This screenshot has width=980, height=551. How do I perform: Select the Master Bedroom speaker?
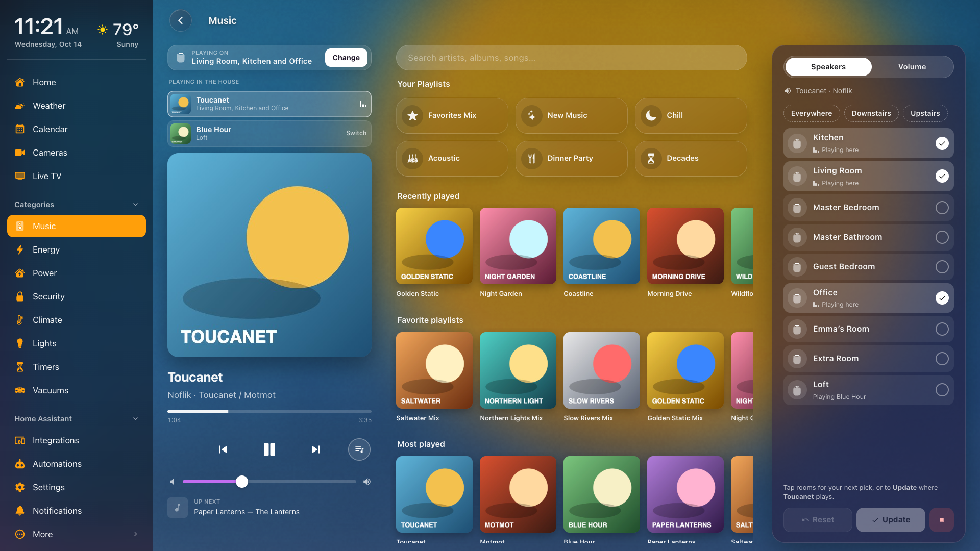tap(942, 208)
